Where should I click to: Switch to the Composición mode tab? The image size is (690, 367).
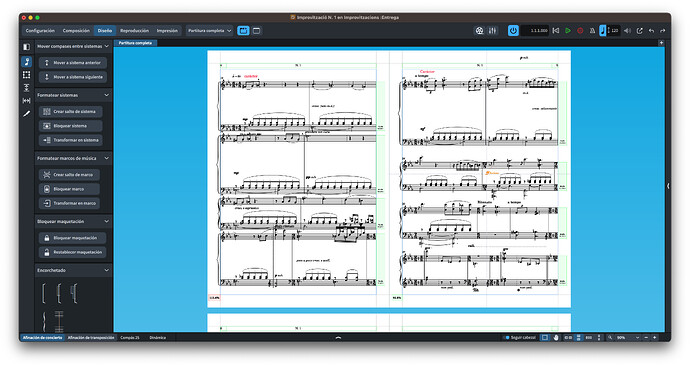point(76,30)
